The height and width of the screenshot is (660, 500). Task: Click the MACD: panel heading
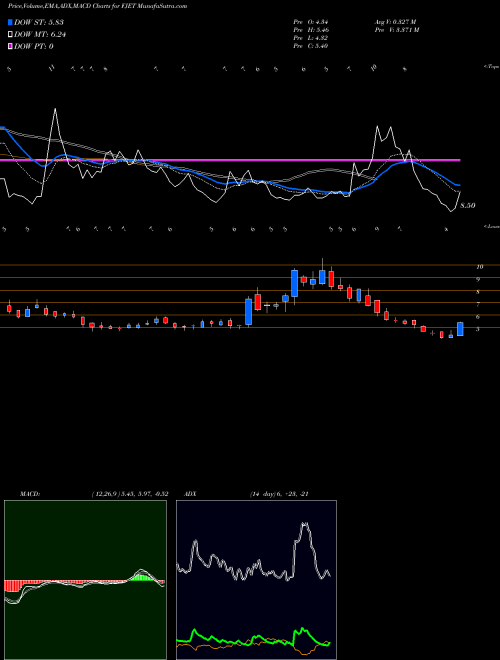point(30,494)
